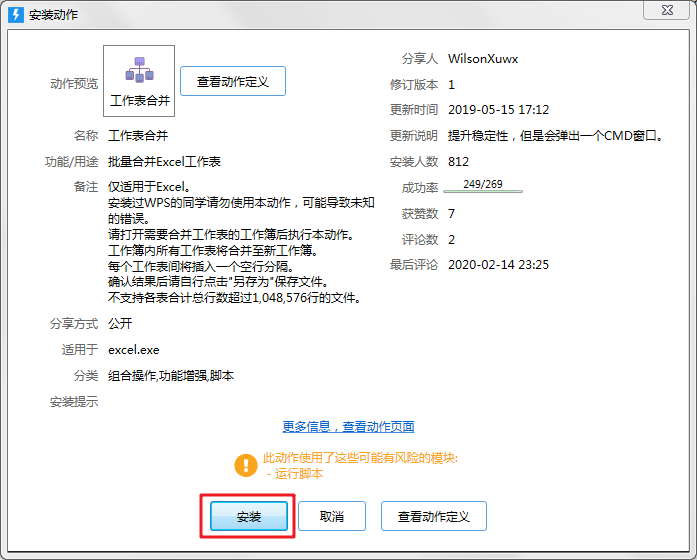Click the 批量合并Excel工作表 description text
This screenshot has height=560, width=697.
164,162
